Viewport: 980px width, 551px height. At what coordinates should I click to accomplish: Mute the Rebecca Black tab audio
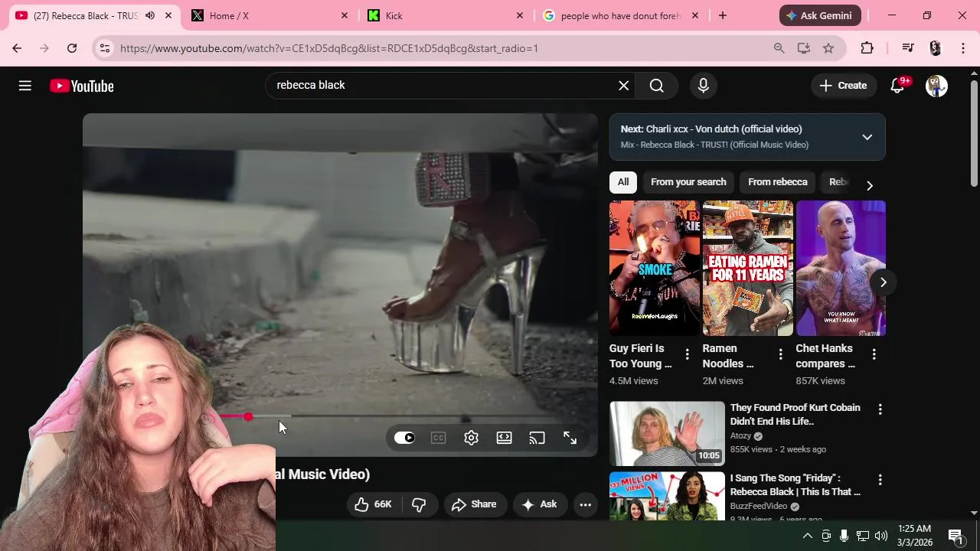coord(150,15)
